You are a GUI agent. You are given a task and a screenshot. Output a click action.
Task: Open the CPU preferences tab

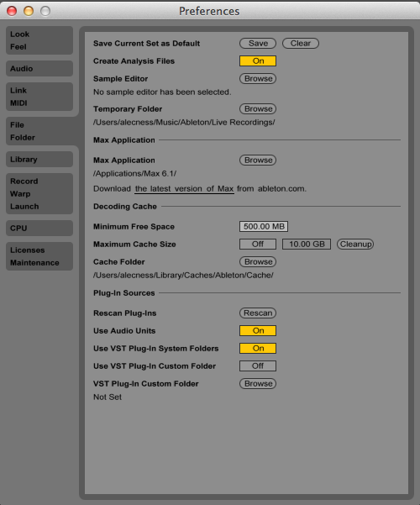39,229
